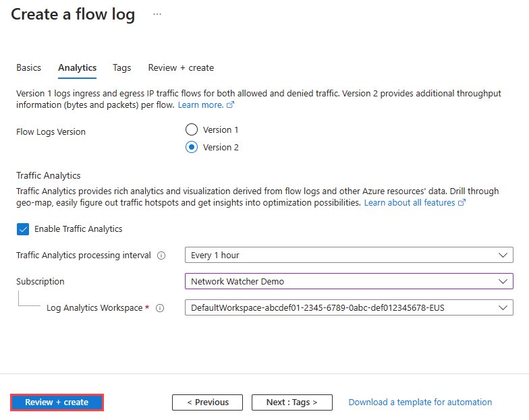Open the Review + create tab
Image resolution: width=529 pixels, height=420 pixels.
[181, 68]
